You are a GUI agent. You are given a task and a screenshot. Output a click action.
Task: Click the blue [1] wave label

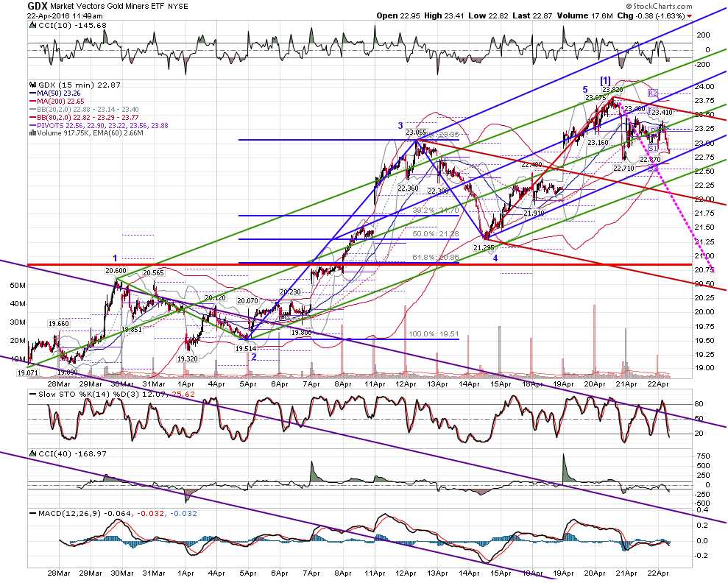[605, 79]
